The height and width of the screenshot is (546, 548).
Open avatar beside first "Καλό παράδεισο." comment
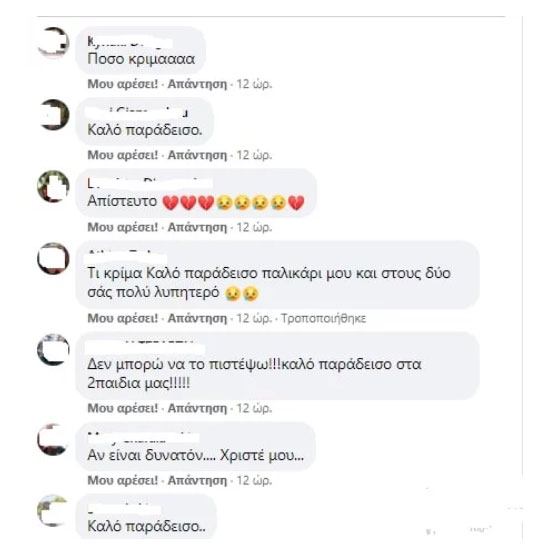coord(53,115)
